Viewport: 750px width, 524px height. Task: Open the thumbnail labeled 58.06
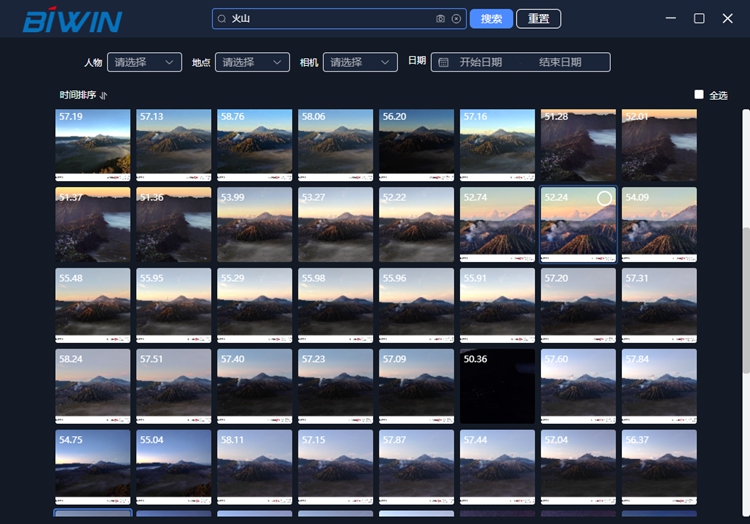tap(335, 145)
